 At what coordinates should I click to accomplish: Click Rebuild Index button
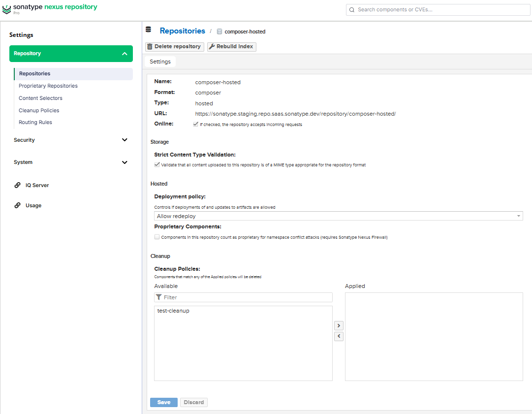(x=231, y=46)
